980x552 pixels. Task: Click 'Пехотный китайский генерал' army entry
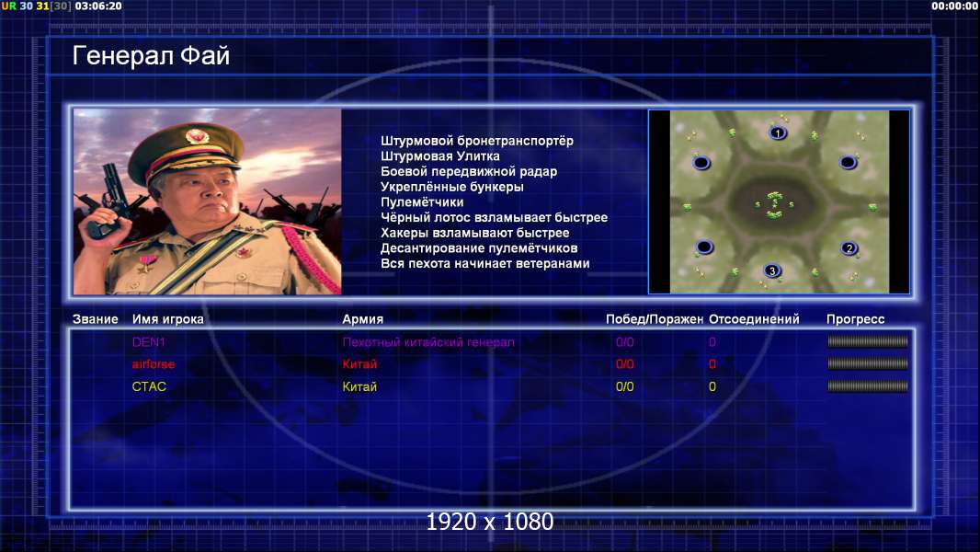[x=428, y=342]
